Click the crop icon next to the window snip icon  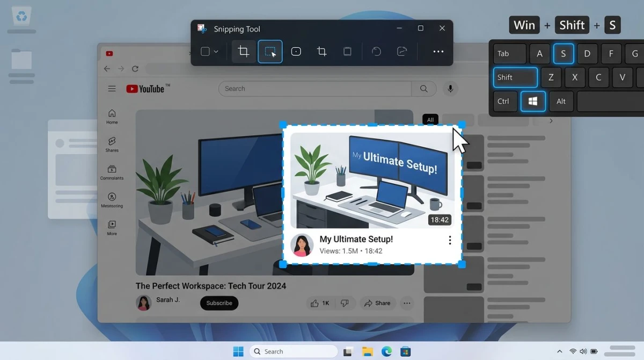click(321, 52)
